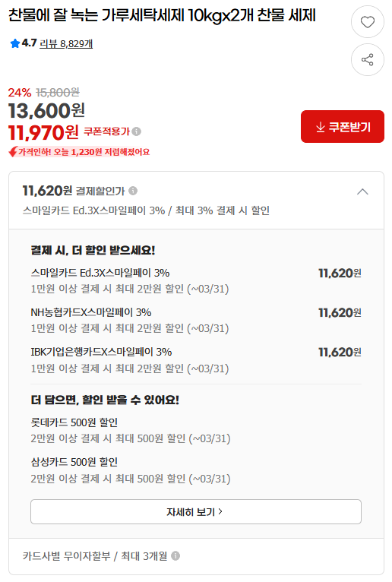
Task: Open info icon beside 무이자할부 최대 3개월
Action: point(175,555)
